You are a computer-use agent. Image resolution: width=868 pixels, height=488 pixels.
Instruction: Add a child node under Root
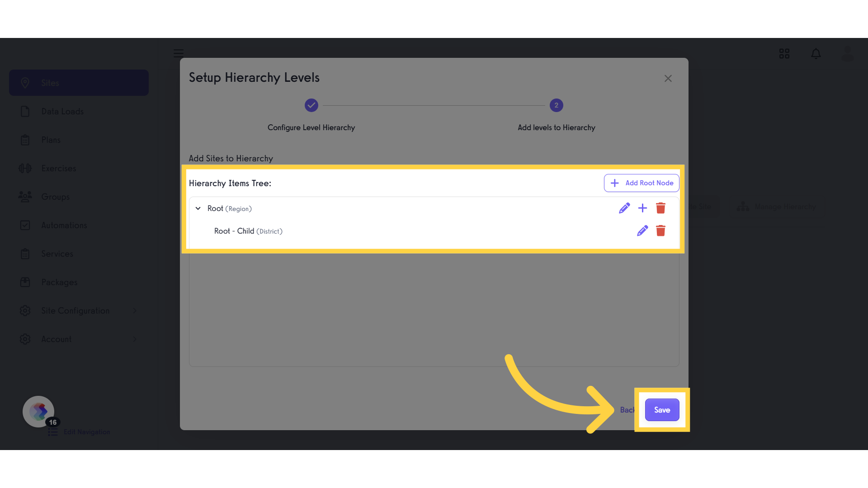642,208
